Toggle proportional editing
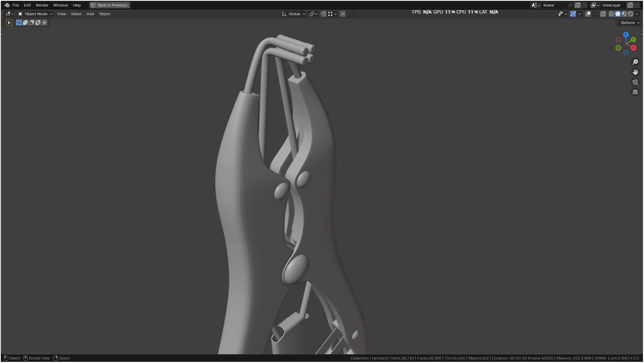The height and width of the screenshot is (363, 644). click(x=342, y=14)
